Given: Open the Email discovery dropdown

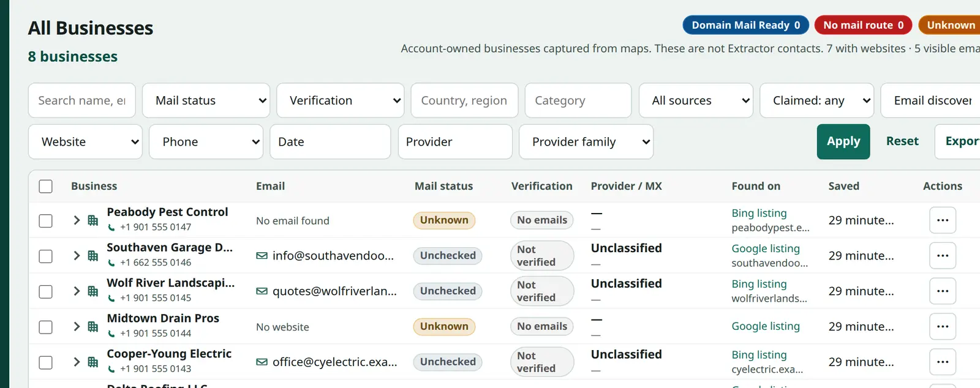Looking at the screenshot, I should pyautogui.click(x=930, y=100).
